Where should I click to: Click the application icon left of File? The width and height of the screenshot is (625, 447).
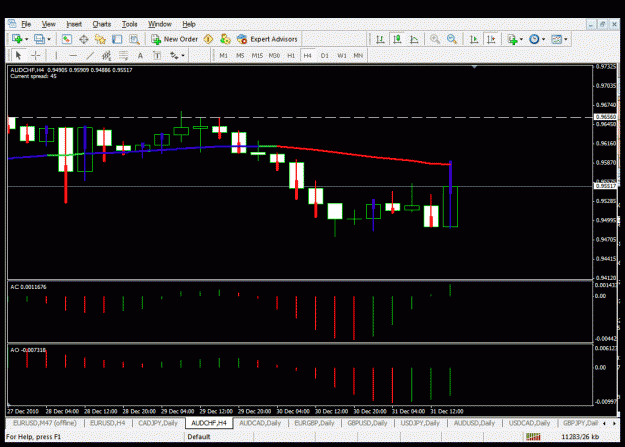[12, 24]
